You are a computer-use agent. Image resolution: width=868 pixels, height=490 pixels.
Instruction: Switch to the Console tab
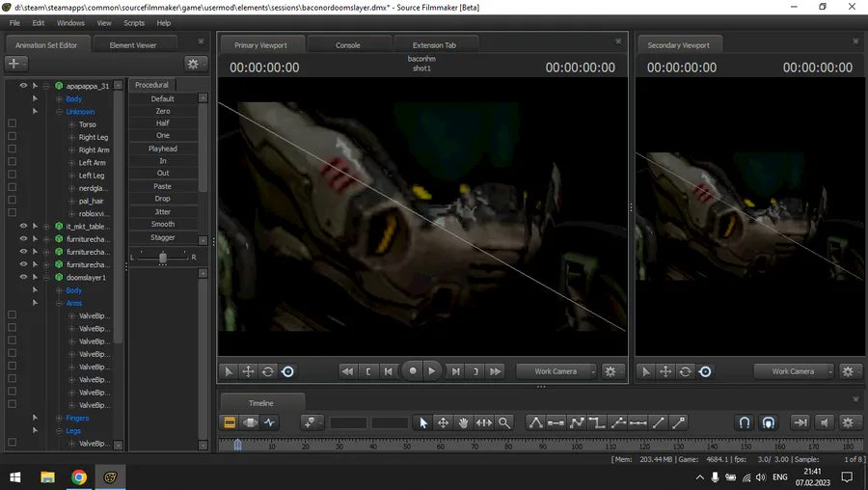[348, 45]
